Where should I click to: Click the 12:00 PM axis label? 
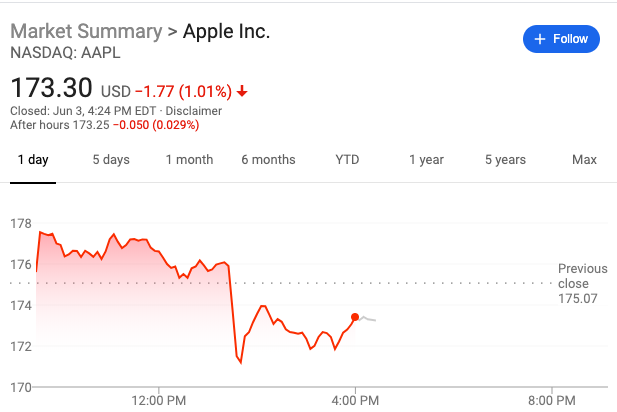click(158, 400)
